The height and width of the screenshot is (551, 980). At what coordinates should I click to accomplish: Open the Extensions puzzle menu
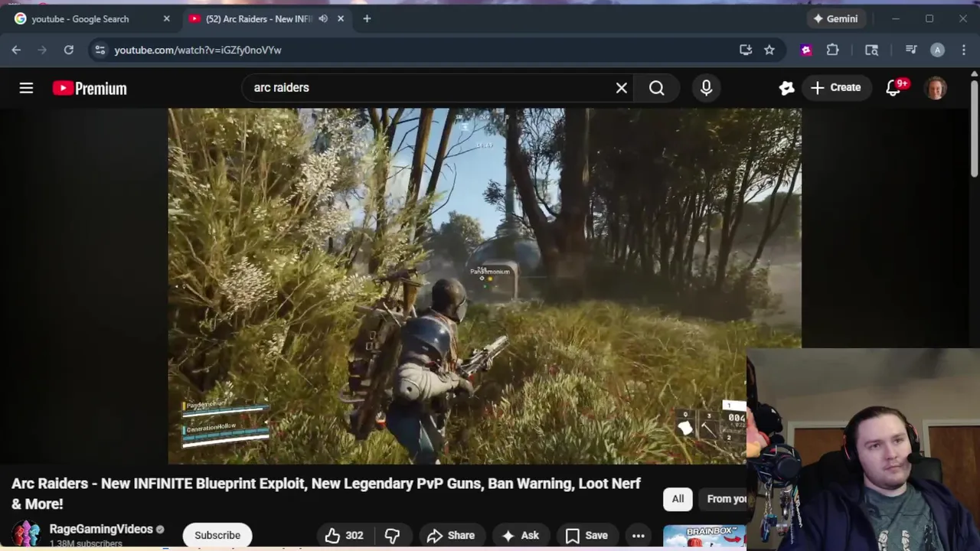832,50
